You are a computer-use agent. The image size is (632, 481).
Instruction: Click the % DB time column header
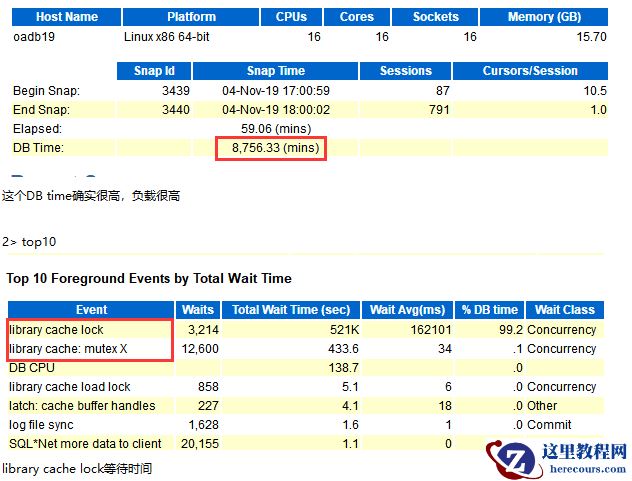489,310
